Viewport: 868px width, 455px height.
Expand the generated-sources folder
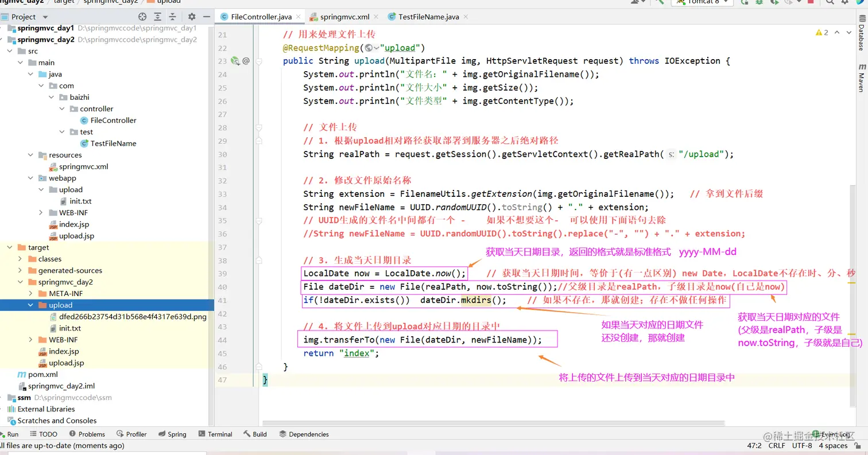[21, 271]
